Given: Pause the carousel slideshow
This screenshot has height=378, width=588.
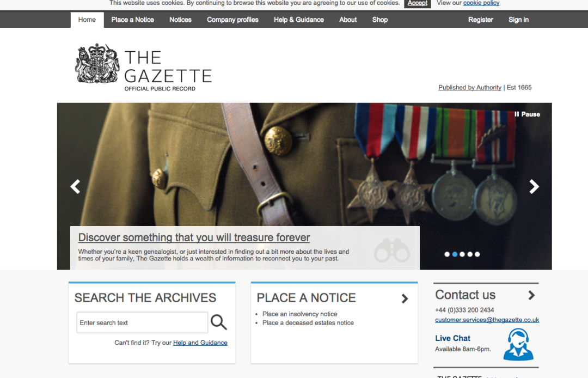Looking at the screenshot, I should [x=526, y=114].
